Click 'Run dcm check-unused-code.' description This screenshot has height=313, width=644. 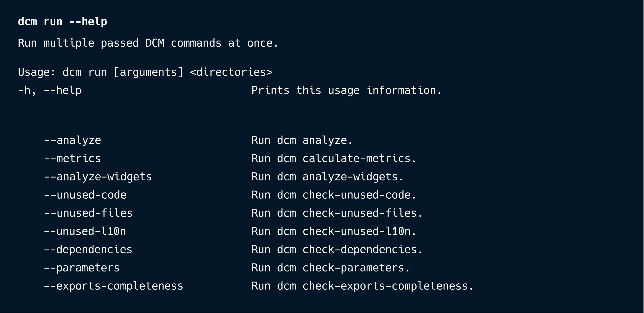(x=334, y=195)
